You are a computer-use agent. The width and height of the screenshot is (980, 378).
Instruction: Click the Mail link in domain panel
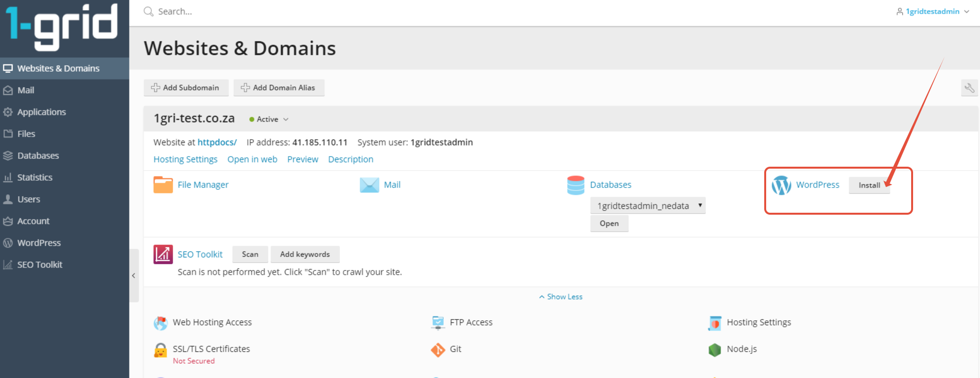click(x=392, y=185)
